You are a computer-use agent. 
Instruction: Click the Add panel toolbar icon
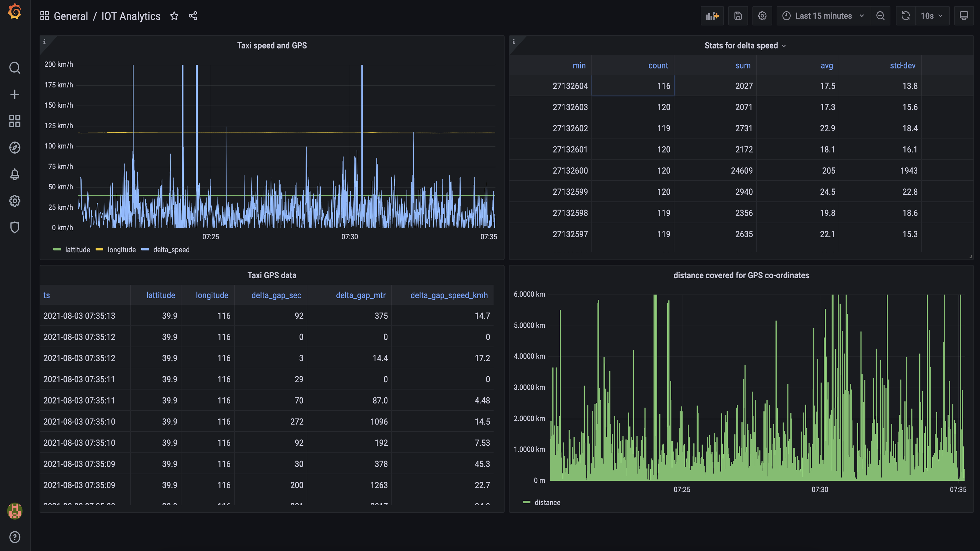[x=712, y=16]
